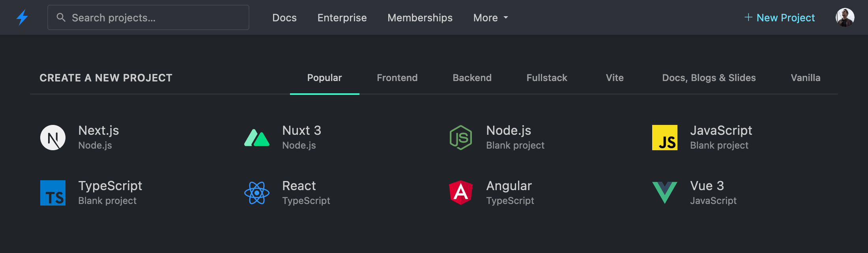Open the Enterprise link

(x=342, y=18)
